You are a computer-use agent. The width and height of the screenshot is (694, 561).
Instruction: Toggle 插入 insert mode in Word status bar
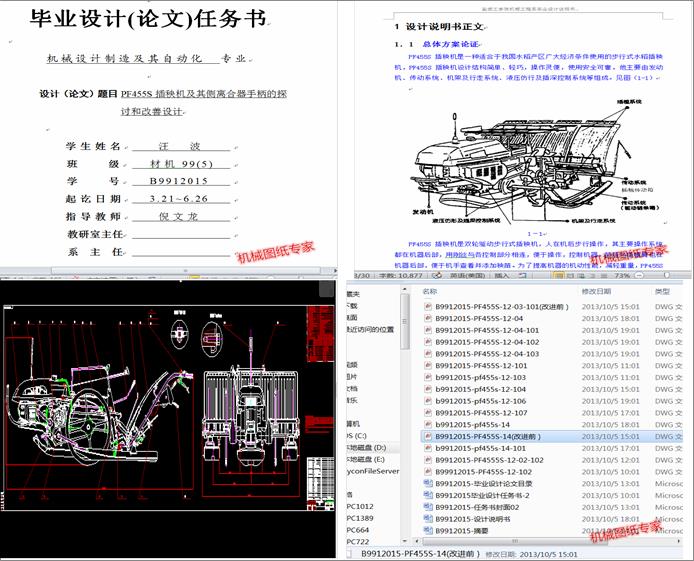pyautogui.click(x=502, y=276)
